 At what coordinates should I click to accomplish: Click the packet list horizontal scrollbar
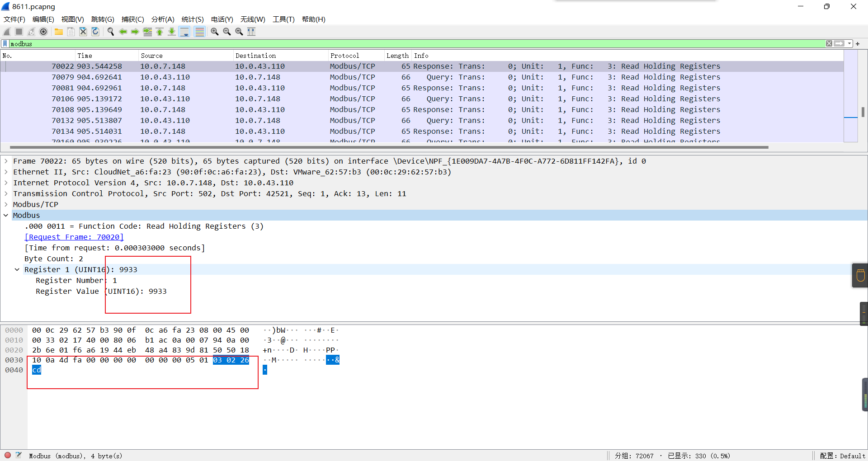pyautogui.click(x=389, y=147)
